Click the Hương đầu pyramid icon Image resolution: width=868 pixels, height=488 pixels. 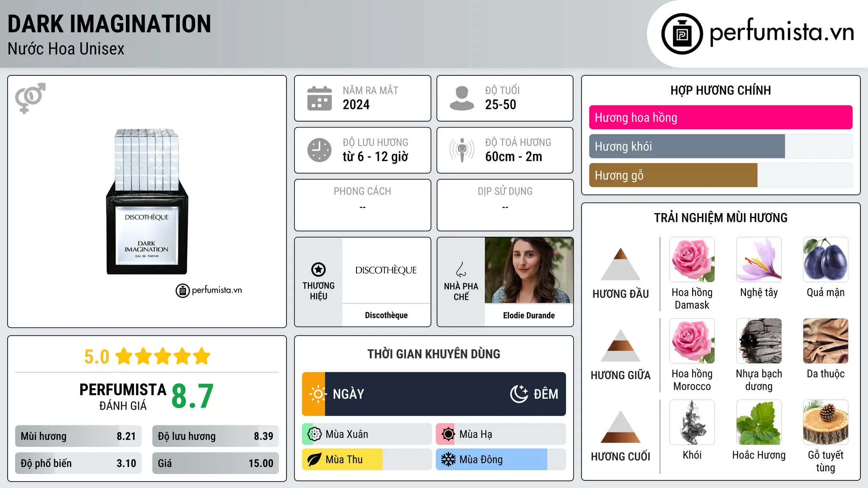click(620, 264)
